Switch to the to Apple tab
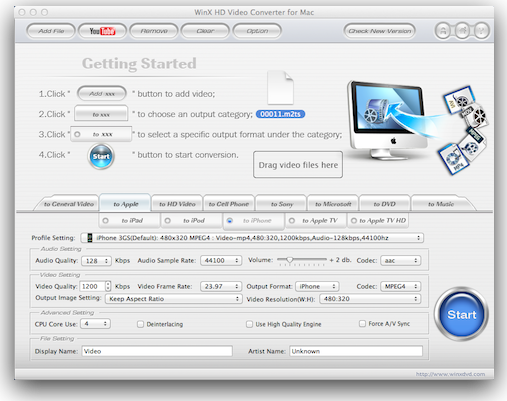507x401 pixels. tap(125, 204)
